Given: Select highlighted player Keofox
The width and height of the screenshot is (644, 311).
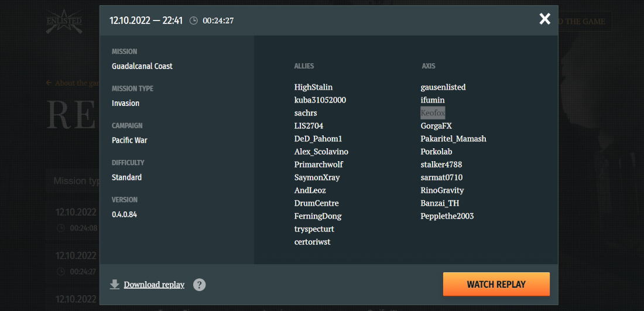Looking at the screenshot, I should click(433, 113).
